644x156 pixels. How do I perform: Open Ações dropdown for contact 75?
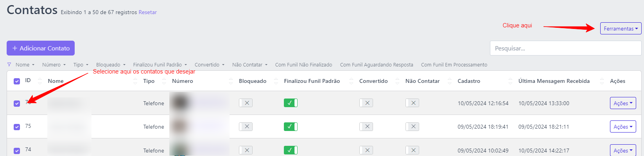pos(623,127)
